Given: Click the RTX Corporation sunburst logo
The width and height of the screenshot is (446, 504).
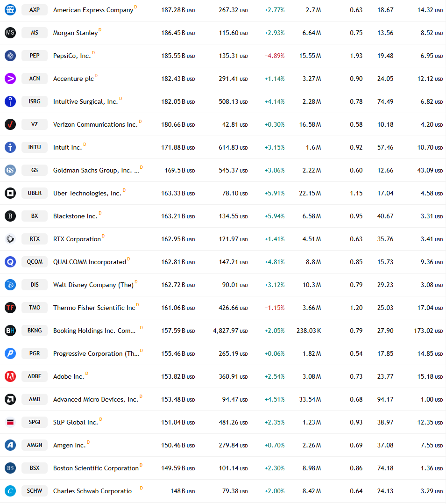Looking at the screenshot, I should pos(10,239).
